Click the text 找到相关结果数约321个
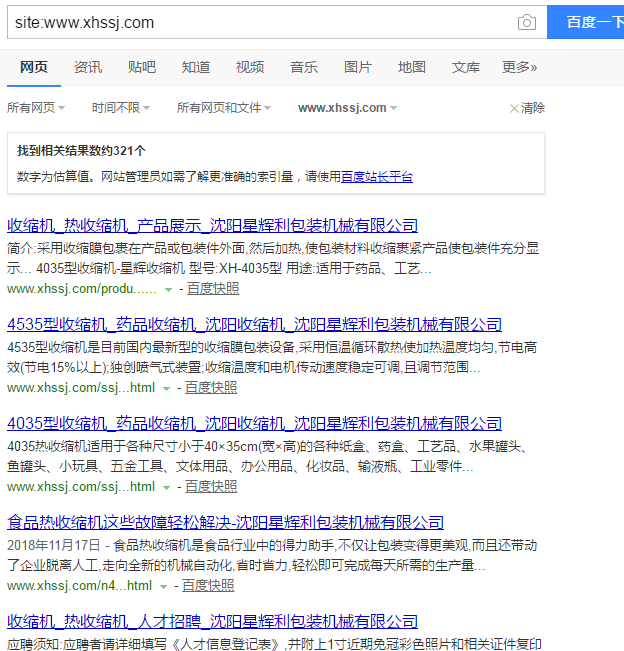Screen dimensions: 624x651 pyautogui.click(x=81, y=150)
